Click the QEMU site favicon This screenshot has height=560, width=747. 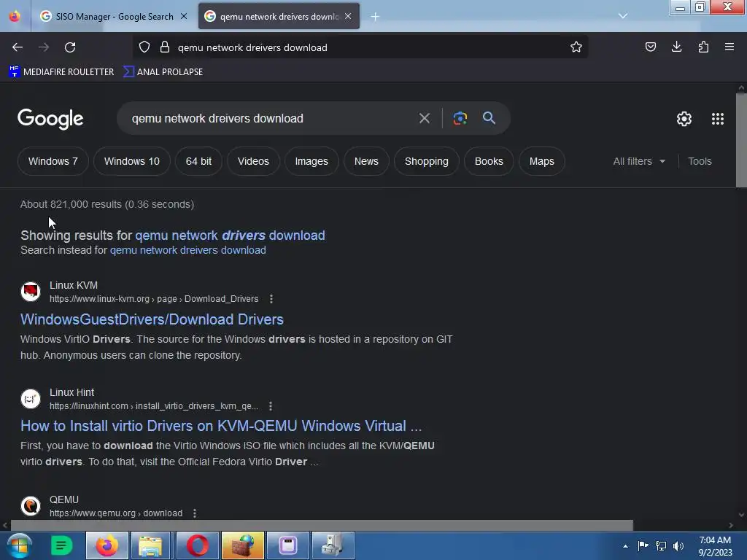click(x=31, y=506)
